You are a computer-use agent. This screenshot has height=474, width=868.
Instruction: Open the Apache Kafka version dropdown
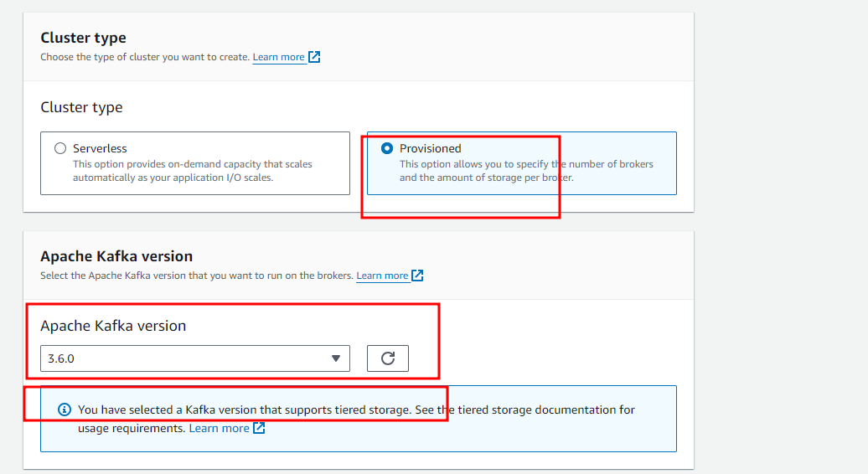pyautogui.click(x=195, y=358)
